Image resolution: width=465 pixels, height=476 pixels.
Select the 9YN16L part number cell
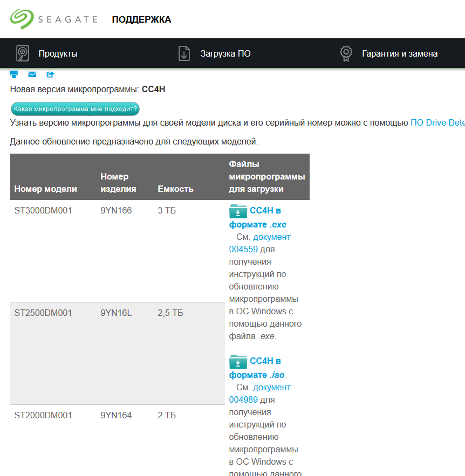coord(116,313)
